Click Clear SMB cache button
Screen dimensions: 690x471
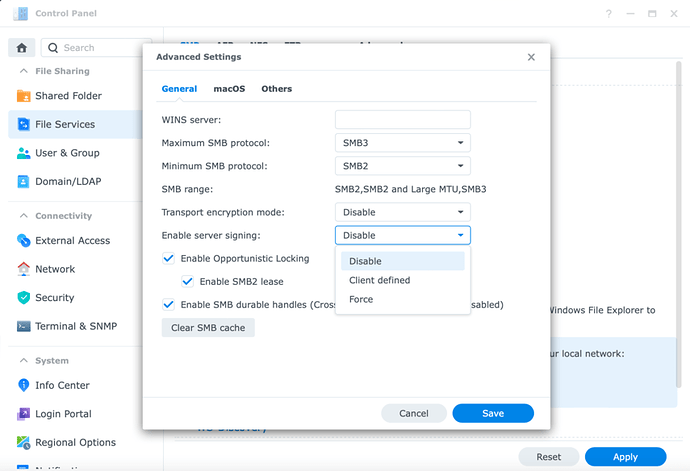pos(208,327)
